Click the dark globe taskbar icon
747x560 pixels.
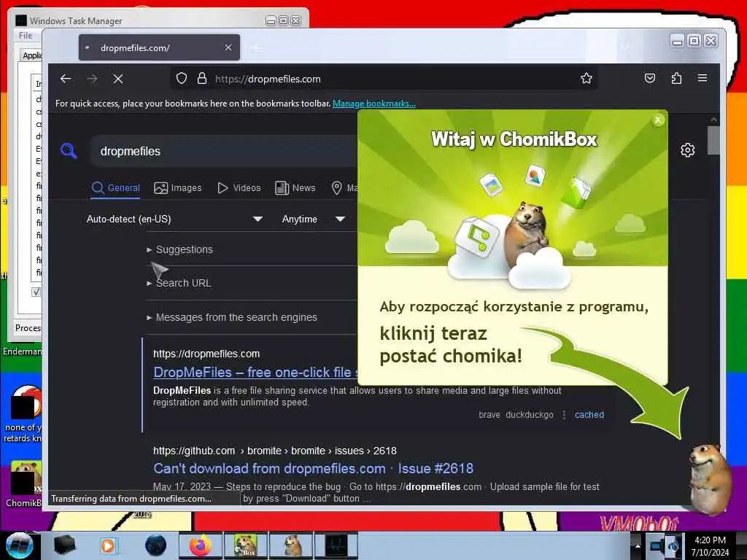155,545
